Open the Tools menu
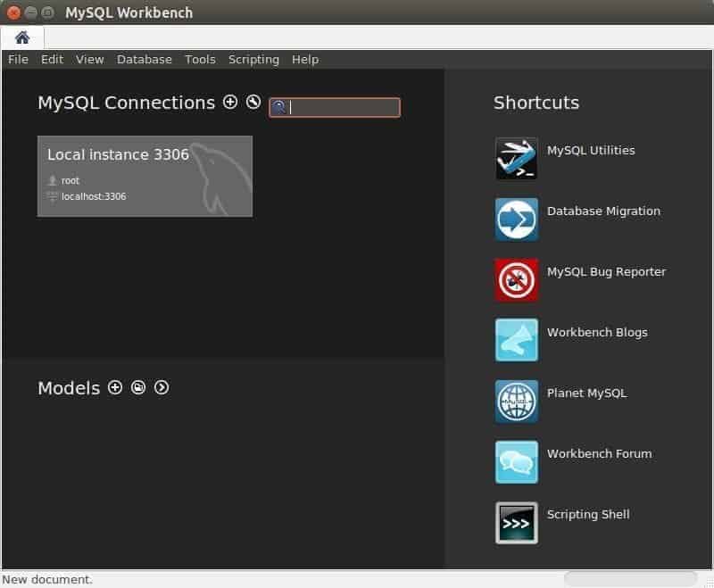The width and height of the screenshot is (714, 588). coord(200,59)
